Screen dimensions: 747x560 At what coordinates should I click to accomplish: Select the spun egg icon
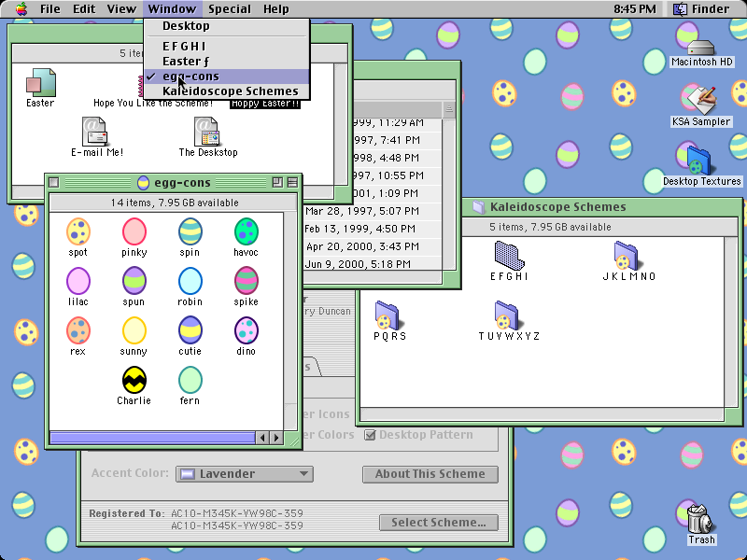click(x=134, y=281)
